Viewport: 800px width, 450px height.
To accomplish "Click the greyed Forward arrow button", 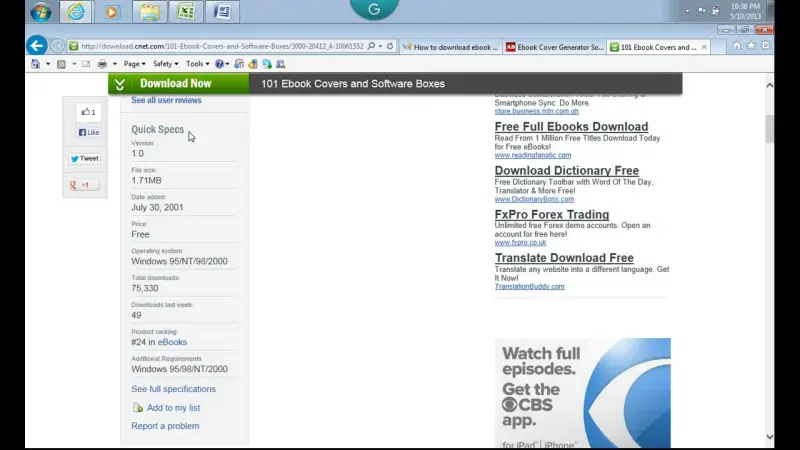I will pos(57,46).
